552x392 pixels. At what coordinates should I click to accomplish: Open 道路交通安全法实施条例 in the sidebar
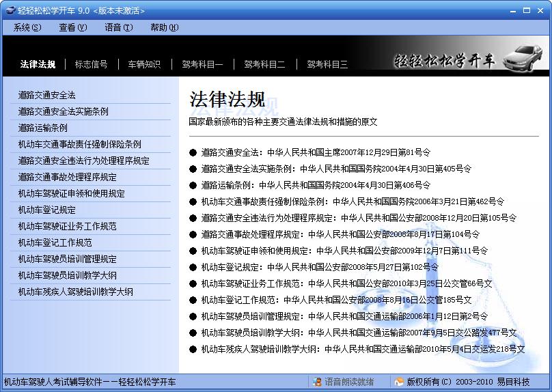pyautogui.click(x=64, y=111)
